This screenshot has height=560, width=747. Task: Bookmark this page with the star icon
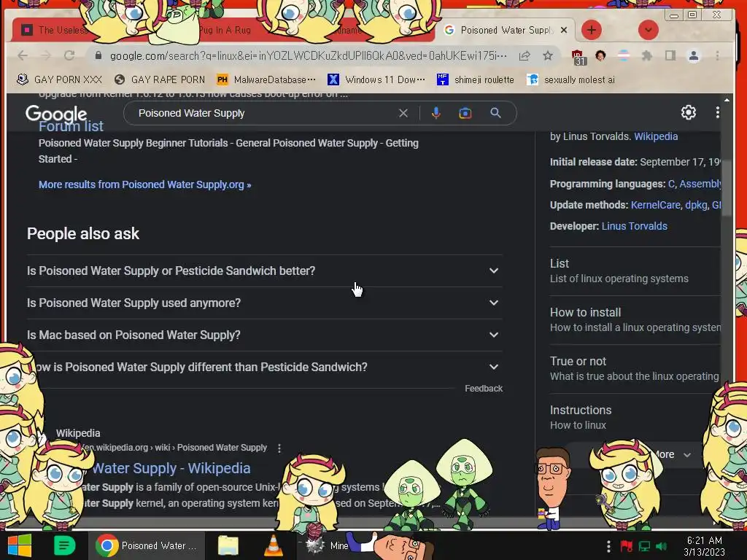pyautogui.click(x=548, y=55)
